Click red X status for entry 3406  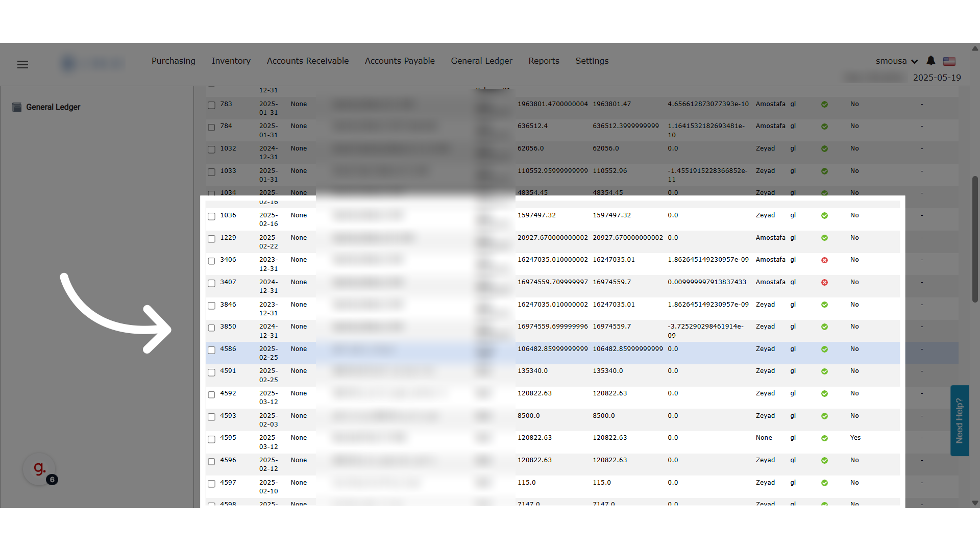click(824, 260)
